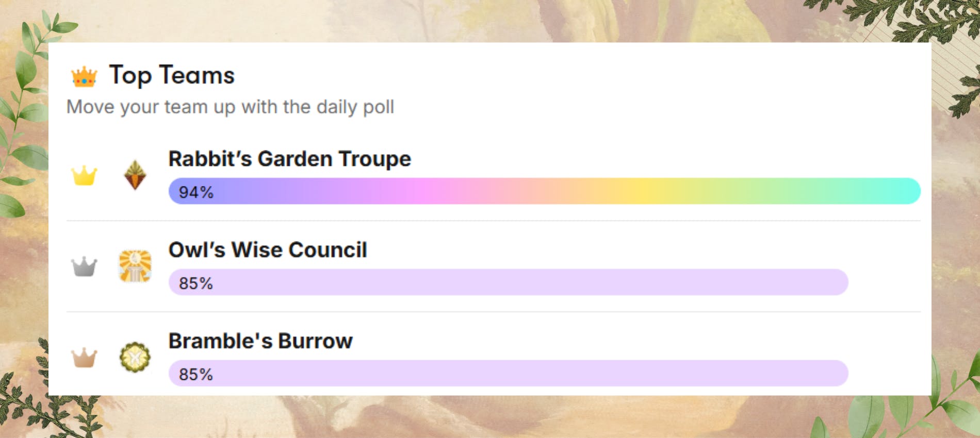980x438 pixels.
Task: Open the Owl's Wise Council team name
Action: [x=268, y=250]
